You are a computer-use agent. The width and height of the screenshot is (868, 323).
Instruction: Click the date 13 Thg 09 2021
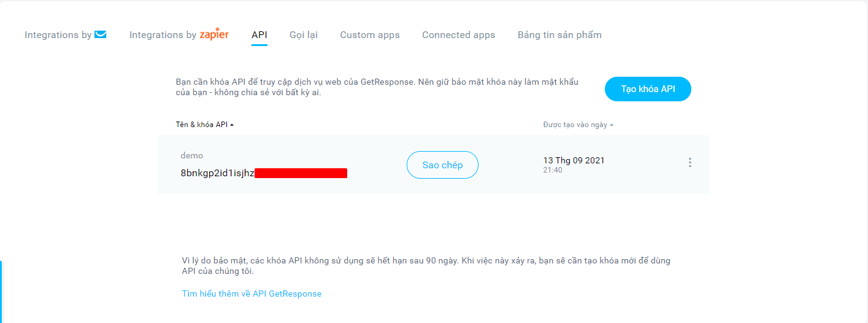point(574,160)
